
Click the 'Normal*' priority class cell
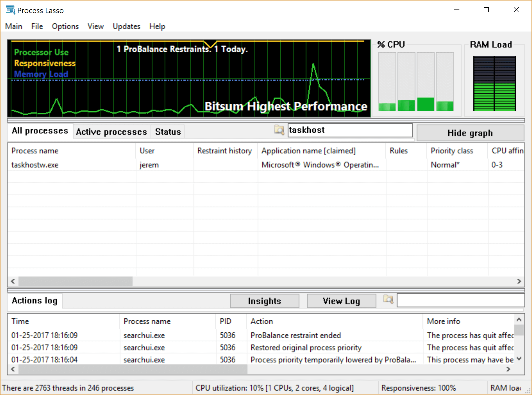pos(445,165)
